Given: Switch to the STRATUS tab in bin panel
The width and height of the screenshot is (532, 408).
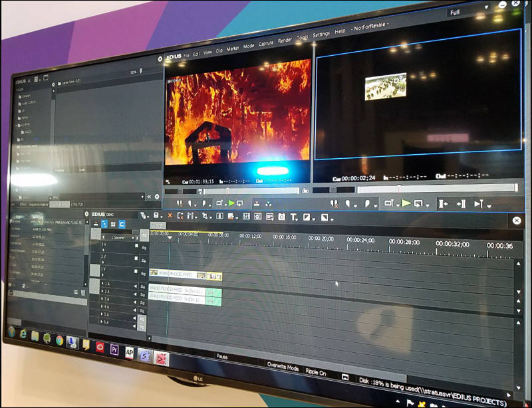Looking at the screenshot, I should click(77, 205).
